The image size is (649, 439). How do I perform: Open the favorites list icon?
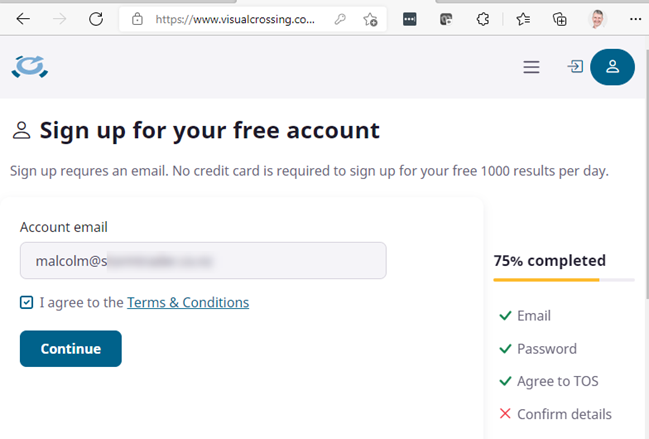tap(523, 19)
